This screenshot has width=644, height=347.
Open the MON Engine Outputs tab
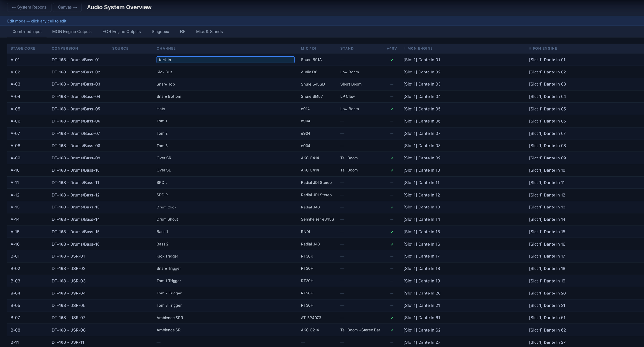(72, 32)
